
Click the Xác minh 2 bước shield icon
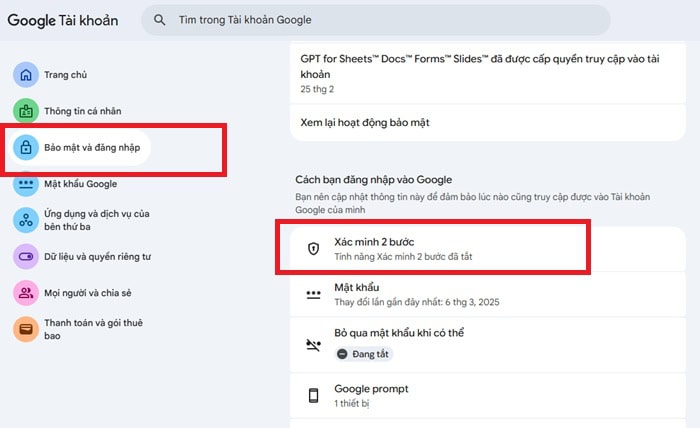point(313,249)
